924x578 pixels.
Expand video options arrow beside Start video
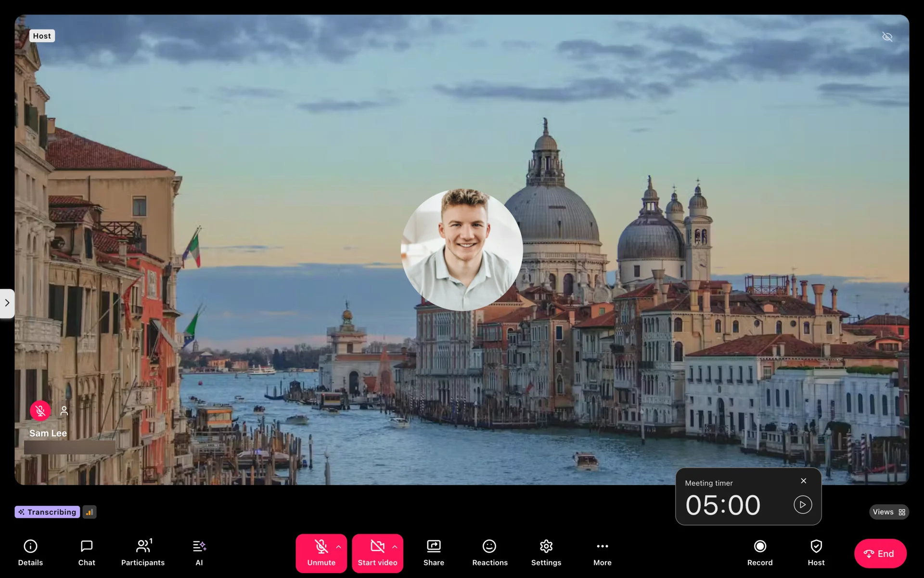tap(395, 547)
